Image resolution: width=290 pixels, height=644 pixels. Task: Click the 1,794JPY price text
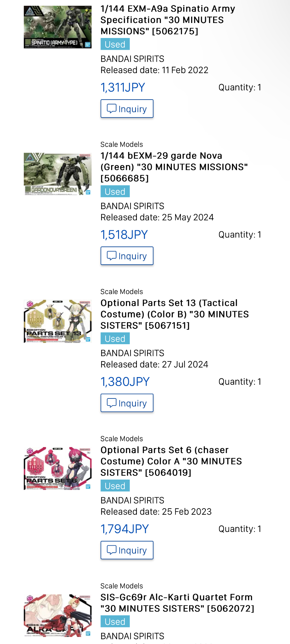(125, 529)
